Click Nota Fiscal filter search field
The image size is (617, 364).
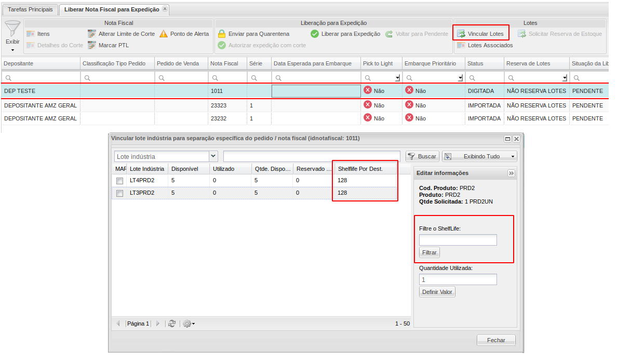227,78
